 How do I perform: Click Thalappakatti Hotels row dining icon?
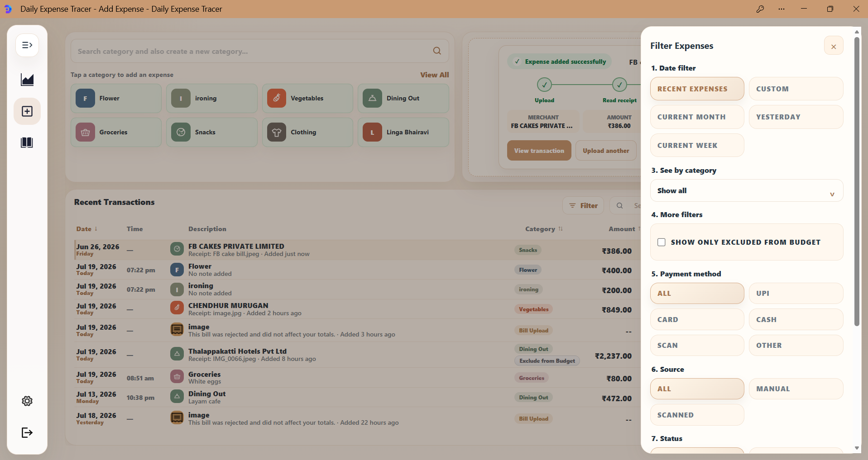(x=177, y=354)
